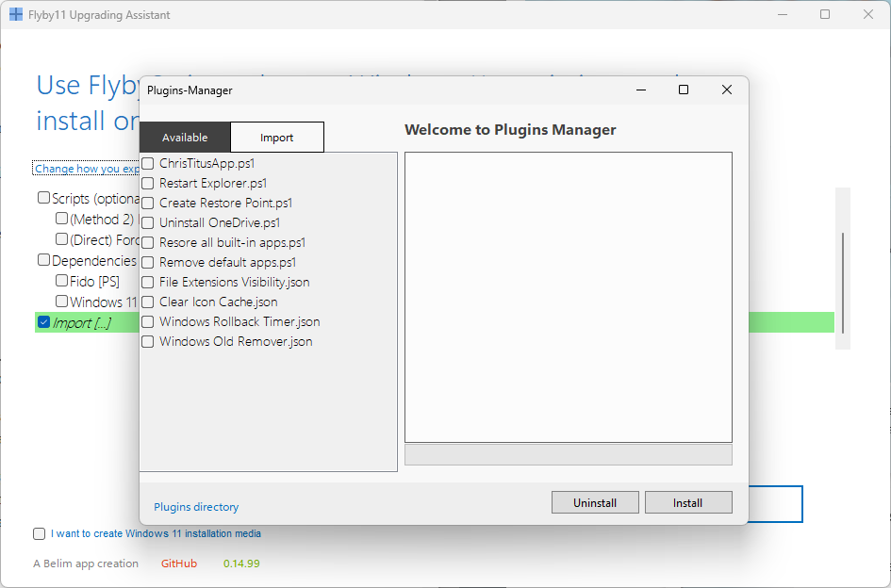Click the Flyby11 app icon in title bar
The image size is (891, 588).
(x=16, y=15)
